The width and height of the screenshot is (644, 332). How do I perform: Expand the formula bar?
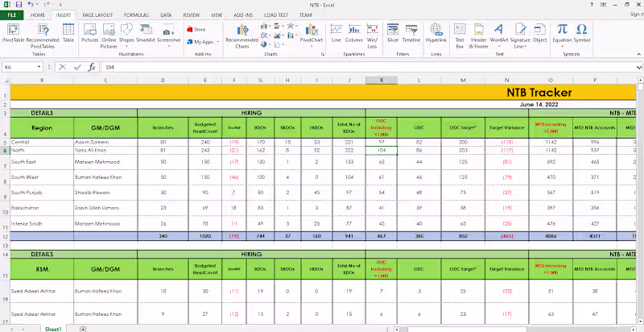[639, 67]
